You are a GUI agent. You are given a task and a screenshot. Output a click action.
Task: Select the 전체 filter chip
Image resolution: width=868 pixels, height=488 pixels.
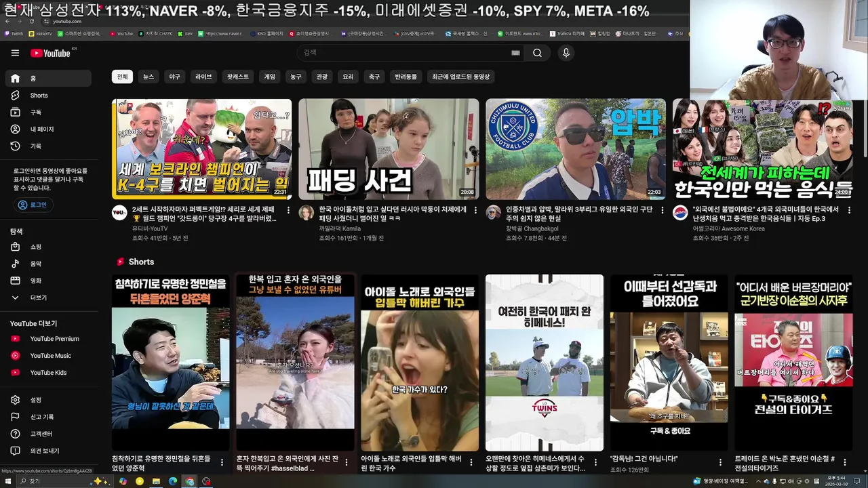[122, 77]
